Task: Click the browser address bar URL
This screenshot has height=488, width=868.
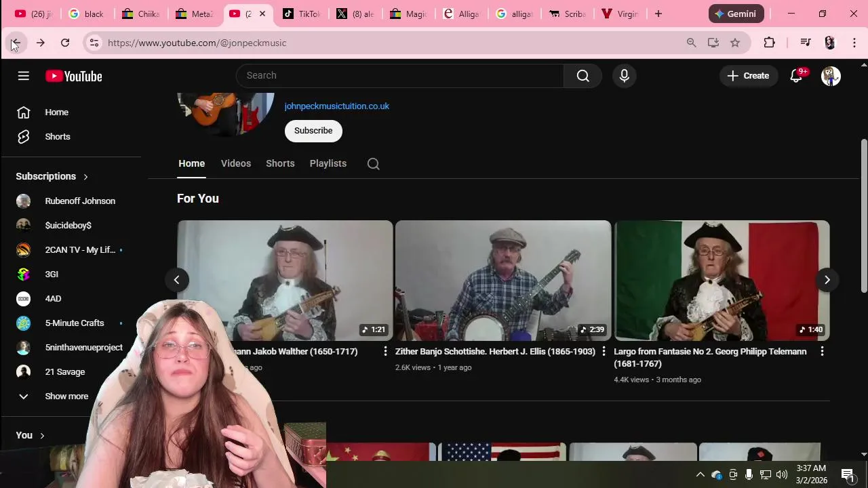Action: 197,43
